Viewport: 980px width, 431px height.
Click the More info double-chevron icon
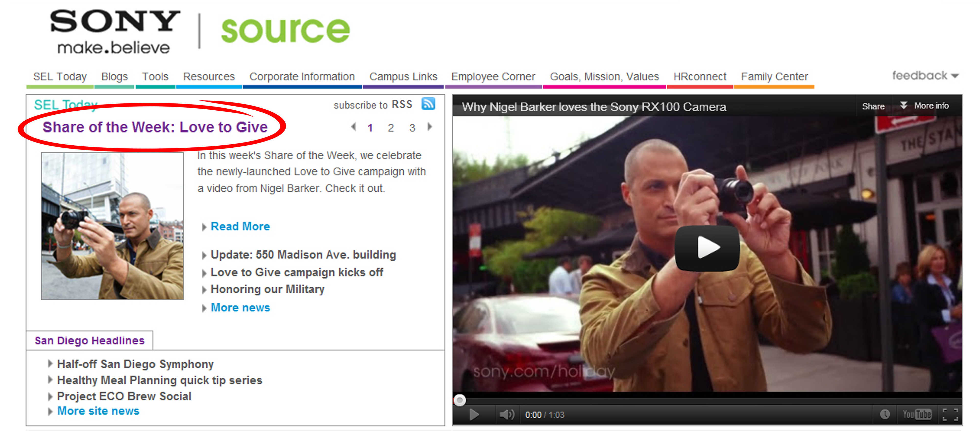pos(903,106)
